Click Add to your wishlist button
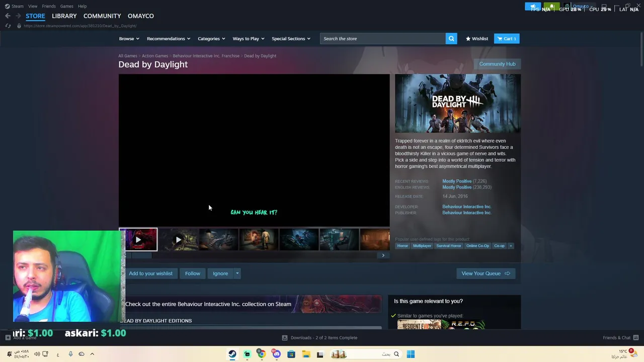 click(150, 274)
